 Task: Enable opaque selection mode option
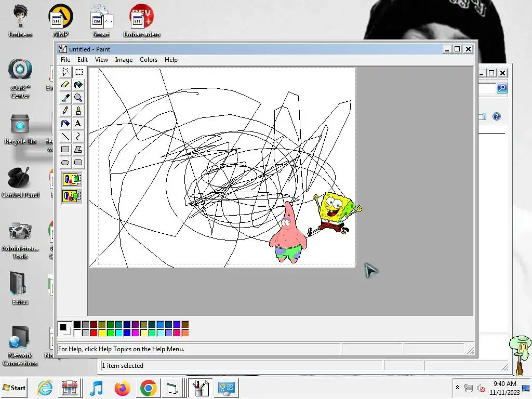(72, 179)
